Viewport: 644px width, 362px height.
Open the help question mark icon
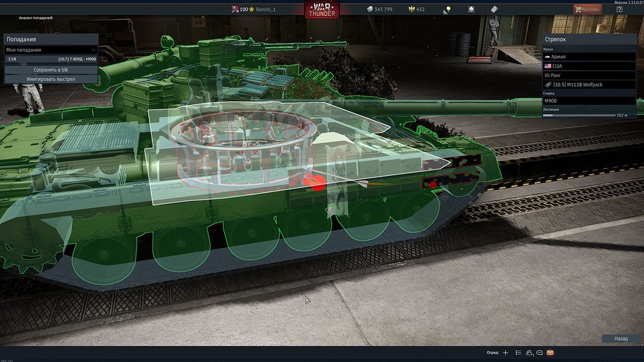pos(619,10)
